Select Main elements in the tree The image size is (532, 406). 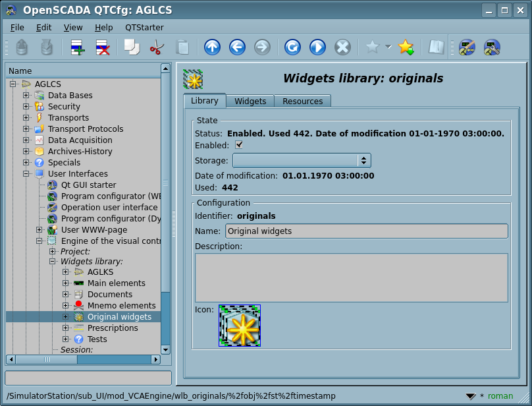(x=116, y=283)
